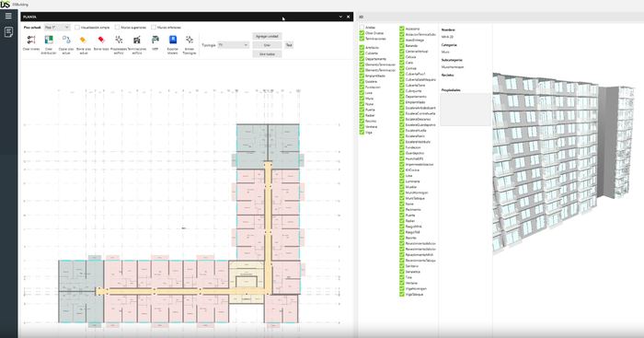Click the Propiedades text box
Image resolution: width=644 pixels, height=338 pixels.
click(x=466, y=110)
